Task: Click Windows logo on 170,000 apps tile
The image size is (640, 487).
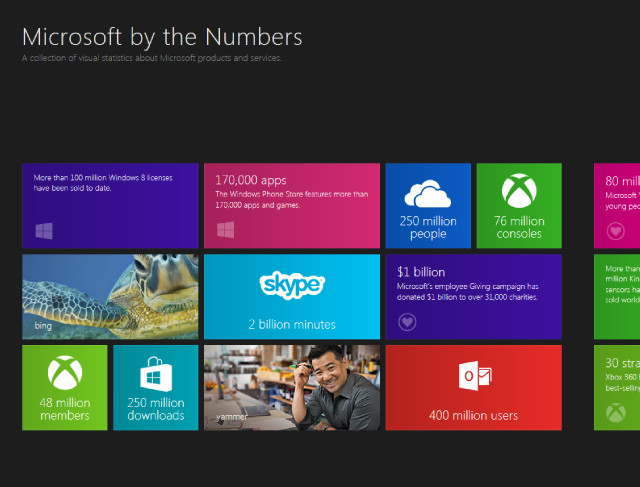Action: [226, 230]
